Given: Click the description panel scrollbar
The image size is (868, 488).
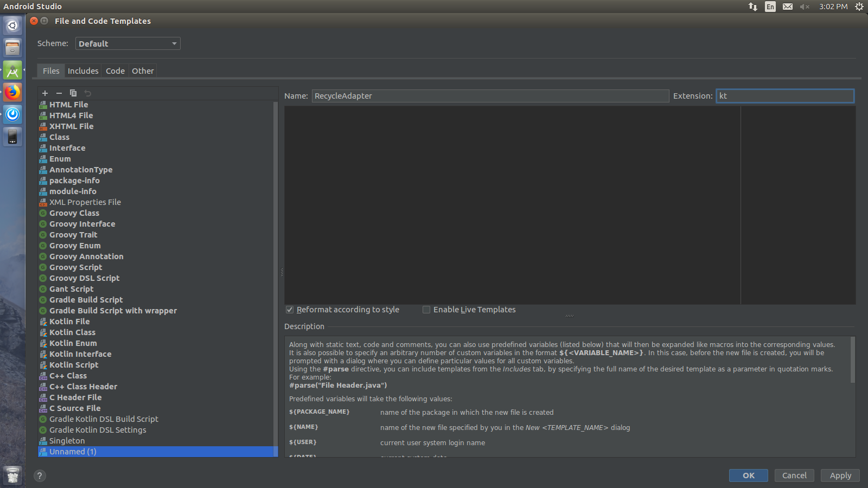Looking at the screenshot, I should (x=852, y=360).
